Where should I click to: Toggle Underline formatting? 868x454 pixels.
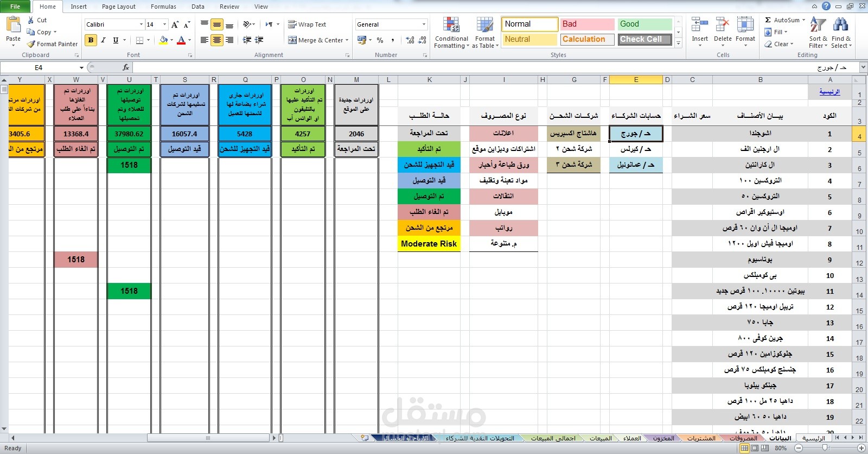[116, 40]
